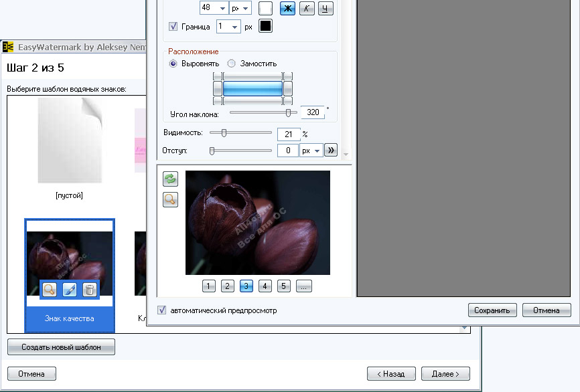Click the Отступ slider handle

[x=212, y=151]
